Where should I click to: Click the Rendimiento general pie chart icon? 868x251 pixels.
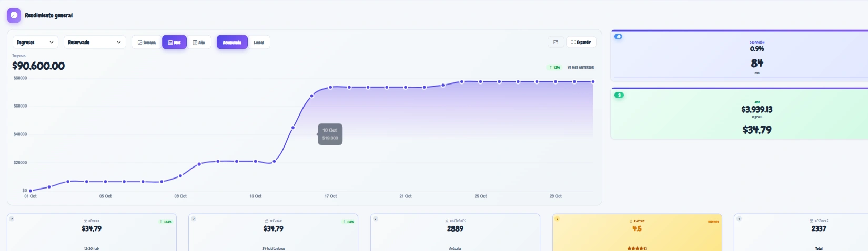(x=14, y=15)
